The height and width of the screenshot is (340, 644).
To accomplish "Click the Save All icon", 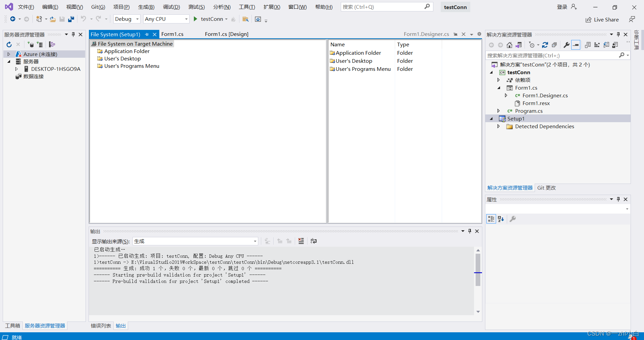I will click(71, 19).
